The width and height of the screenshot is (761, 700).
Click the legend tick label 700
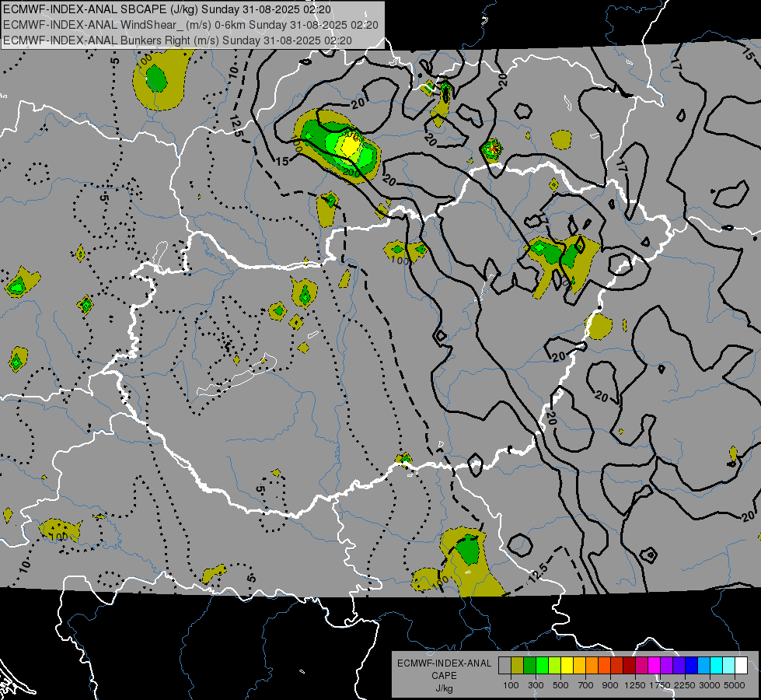tap(586, 685)
